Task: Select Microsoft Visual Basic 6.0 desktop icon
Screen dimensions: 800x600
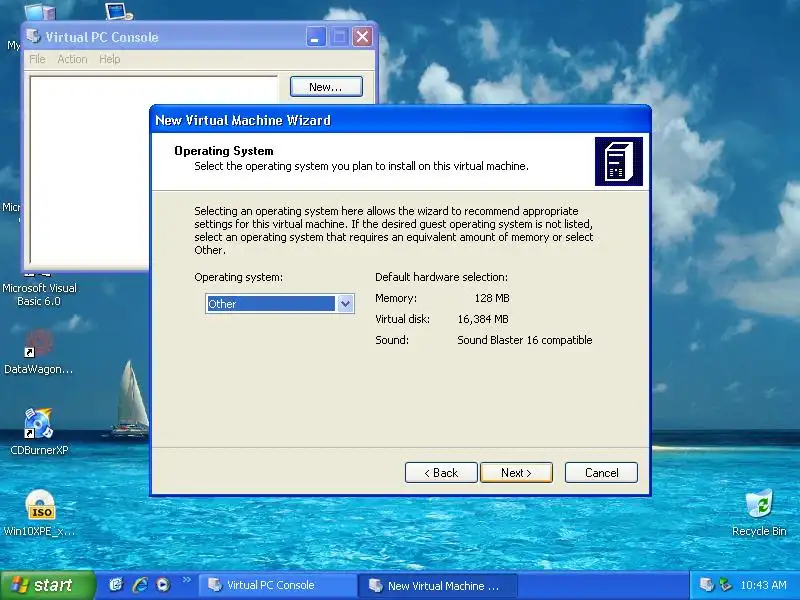Action: (x=39, y=288)
